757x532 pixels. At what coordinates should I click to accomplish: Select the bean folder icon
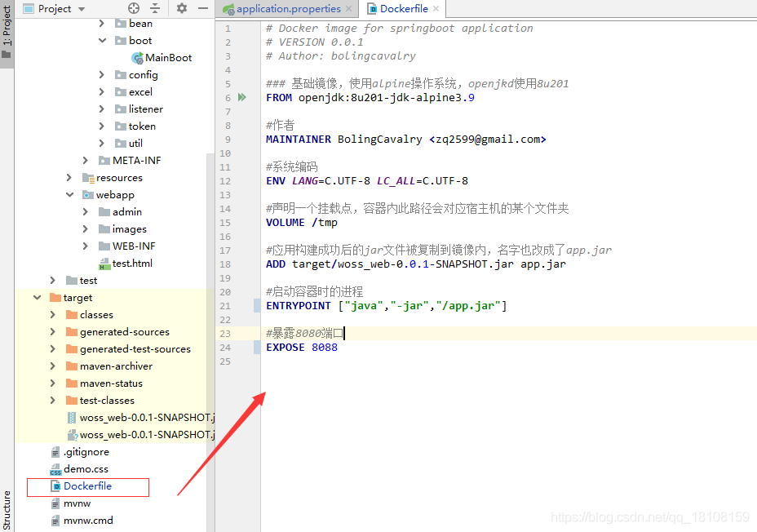pos(120,23)
